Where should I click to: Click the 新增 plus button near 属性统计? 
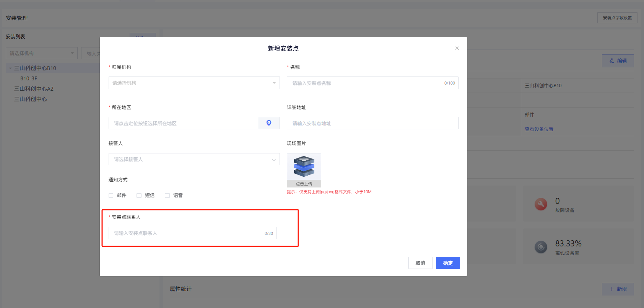pyautogui.click(x=618, y=289)
